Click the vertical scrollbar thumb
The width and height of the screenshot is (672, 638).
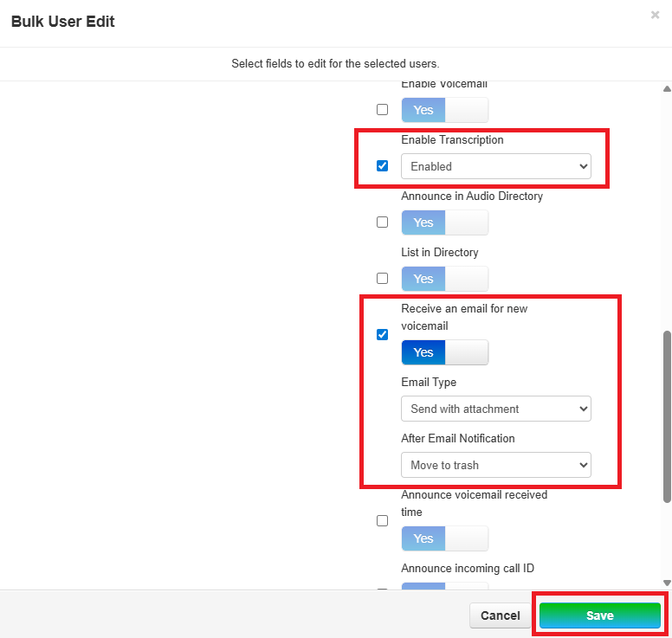tap(666, 416)
